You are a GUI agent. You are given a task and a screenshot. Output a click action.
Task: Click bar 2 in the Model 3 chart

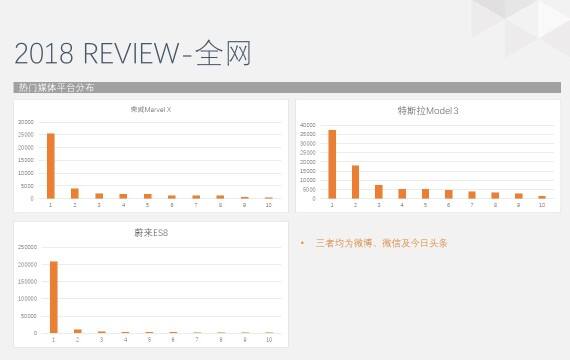pos(356,182)
